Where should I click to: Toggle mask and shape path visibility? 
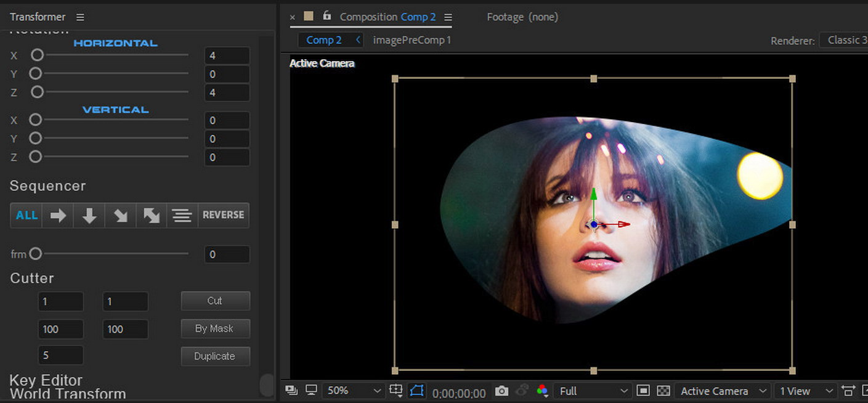(x=417, y=391)
